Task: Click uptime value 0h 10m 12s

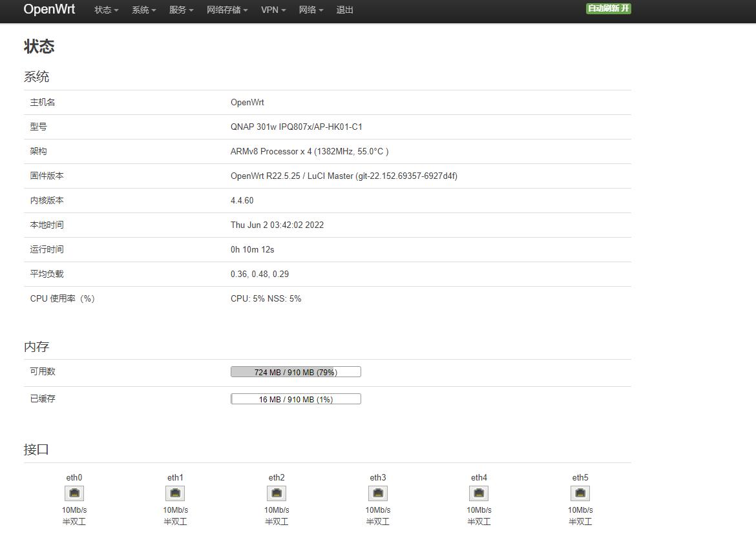Action: (252, 249)
